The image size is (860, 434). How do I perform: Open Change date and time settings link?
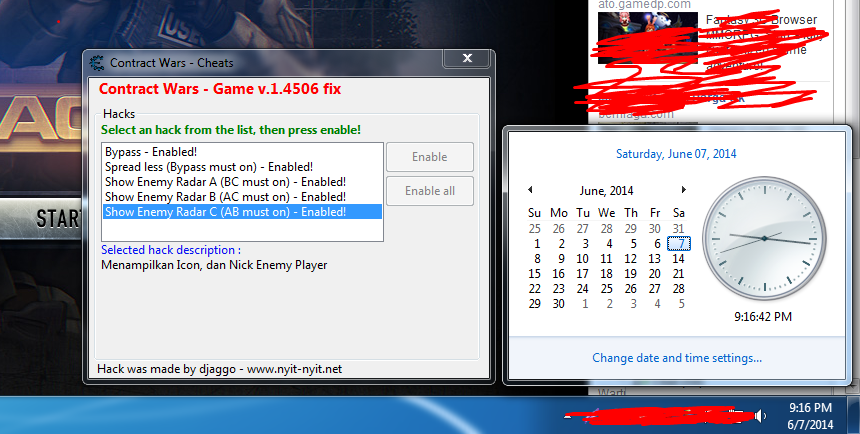(x=677, y=358)
